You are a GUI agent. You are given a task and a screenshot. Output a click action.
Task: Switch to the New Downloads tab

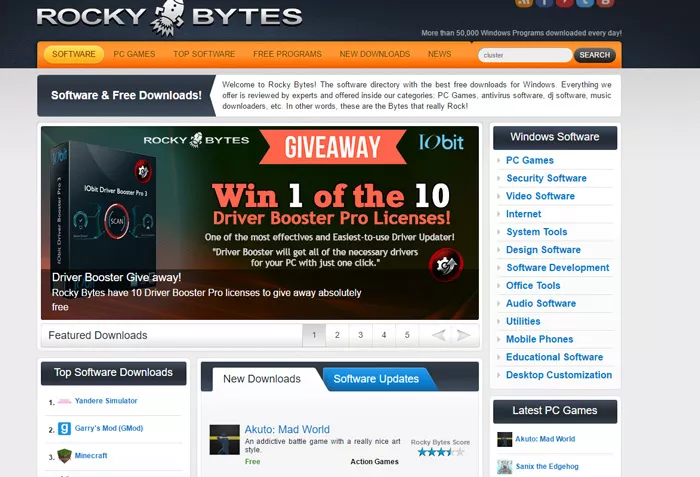(x=262, y=379)
